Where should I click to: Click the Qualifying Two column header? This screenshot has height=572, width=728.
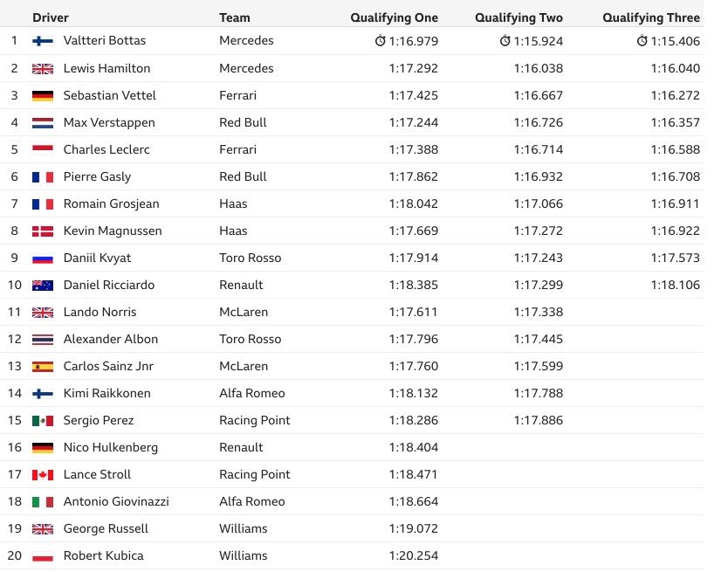[x=519, y=17]
